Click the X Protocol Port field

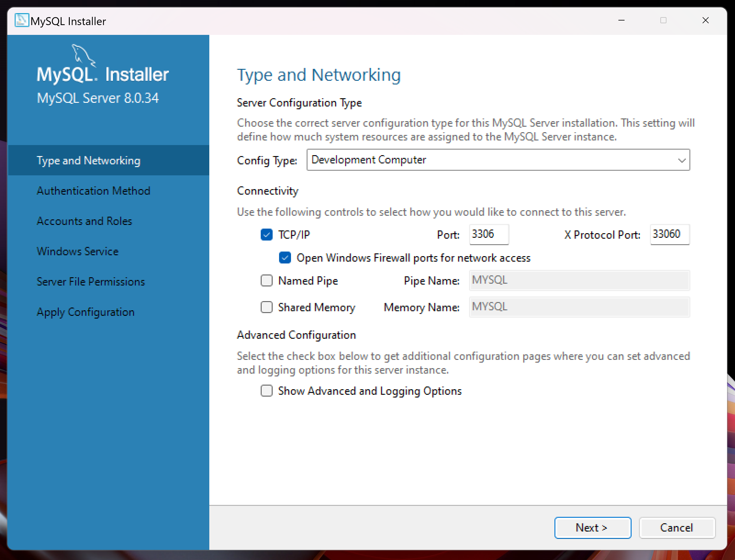[x=669, y=234]
